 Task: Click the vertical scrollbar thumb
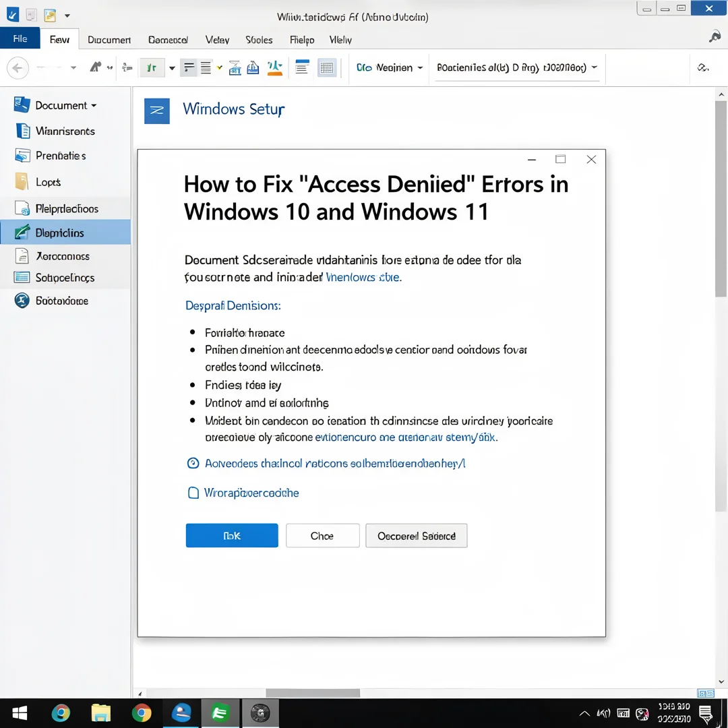721,199
